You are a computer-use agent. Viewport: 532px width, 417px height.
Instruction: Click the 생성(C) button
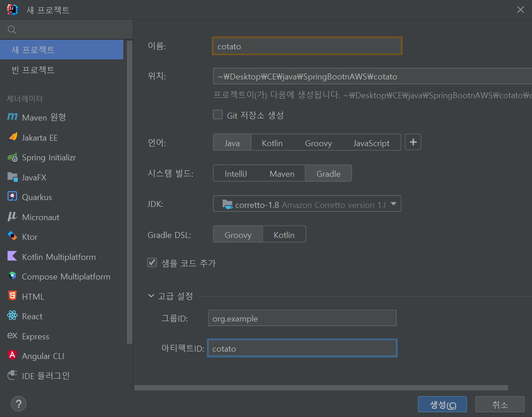(442, 405)
